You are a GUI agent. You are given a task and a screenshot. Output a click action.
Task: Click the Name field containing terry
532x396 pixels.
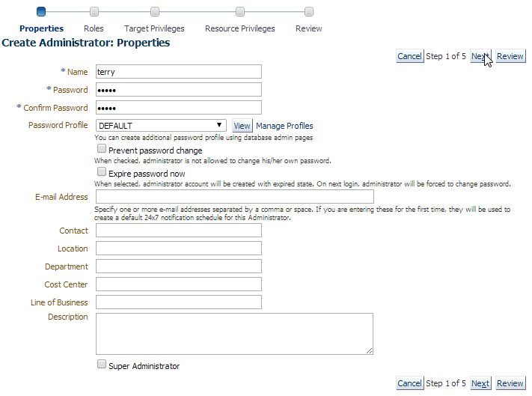(x=179, y=72)
